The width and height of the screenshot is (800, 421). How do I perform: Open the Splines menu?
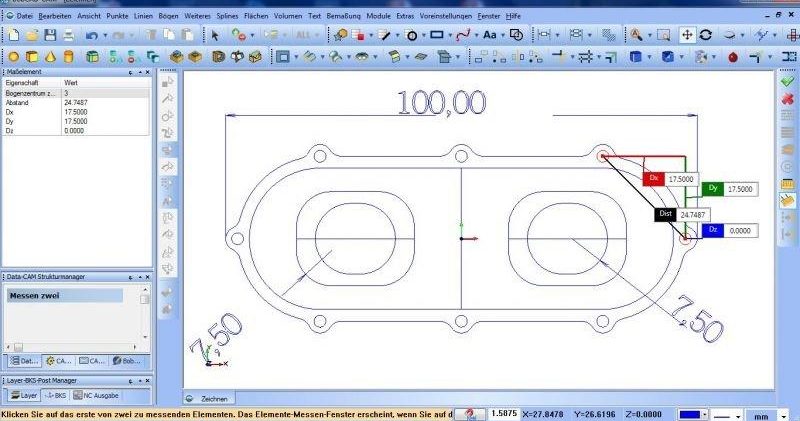227,16
